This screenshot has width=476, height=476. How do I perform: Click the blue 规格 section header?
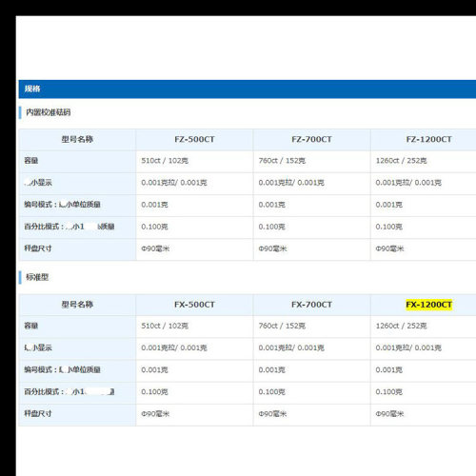tap(248, 89)
